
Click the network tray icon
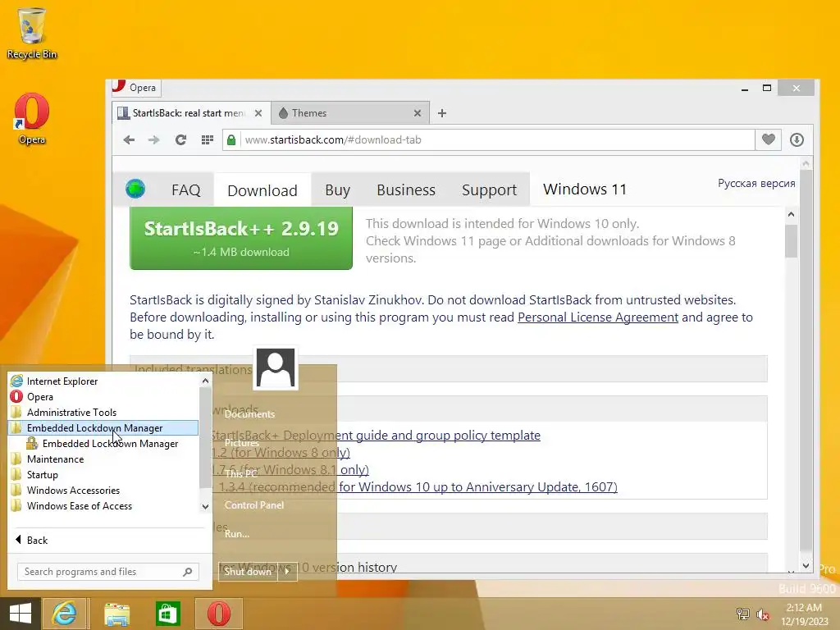pyautogui.click(x=742, y=614)
